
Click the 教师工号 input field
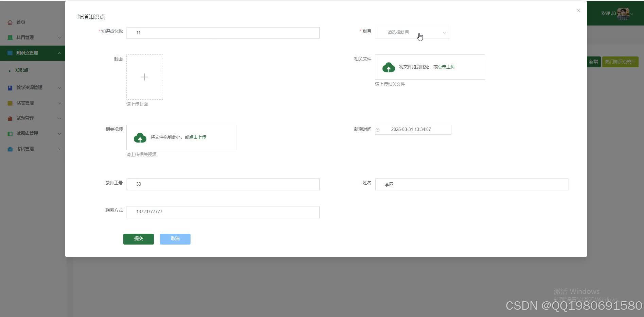point(223,184)
